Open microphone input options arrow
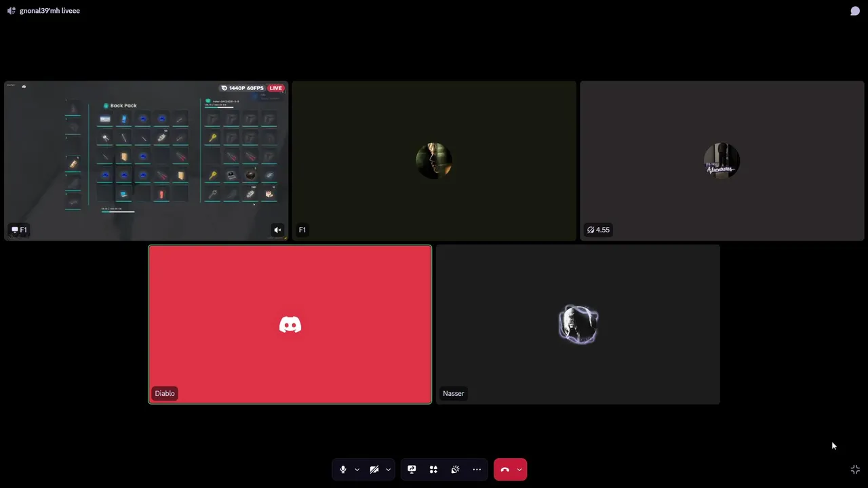Viewport: 868px width, 488px height. tap(357, 470)
